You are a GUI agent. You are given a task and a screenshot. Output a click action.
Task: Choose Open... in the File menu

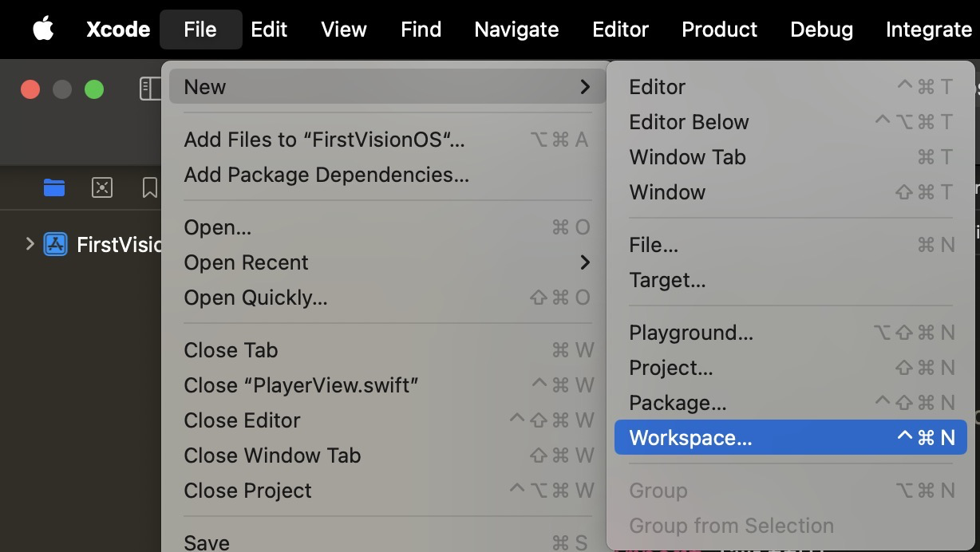point(388,227)
